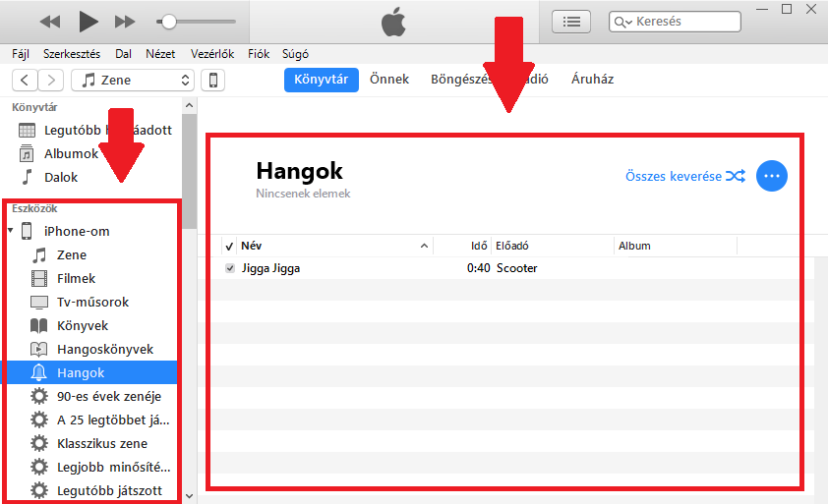Screen dimensions: 828x504
Task: Open the Vezérlők menu
Action: (212, 54)
